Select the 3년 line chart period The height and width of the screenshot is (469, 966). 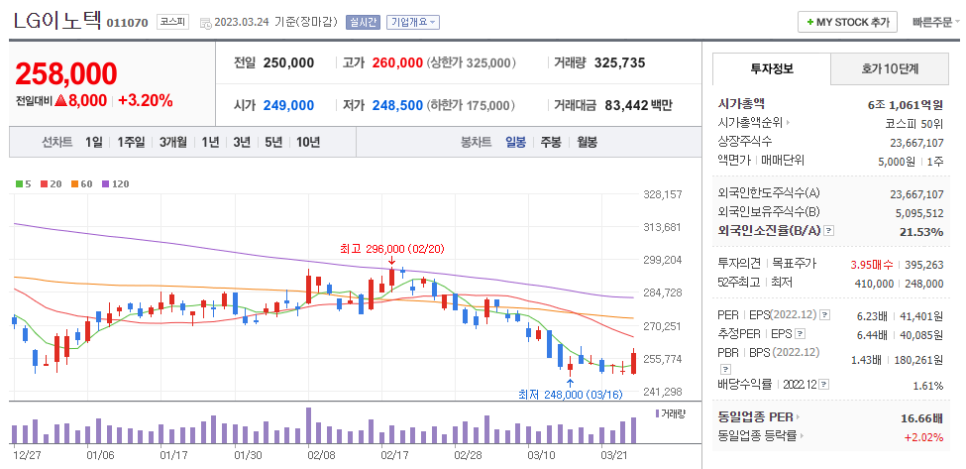(x=242, y=142)
